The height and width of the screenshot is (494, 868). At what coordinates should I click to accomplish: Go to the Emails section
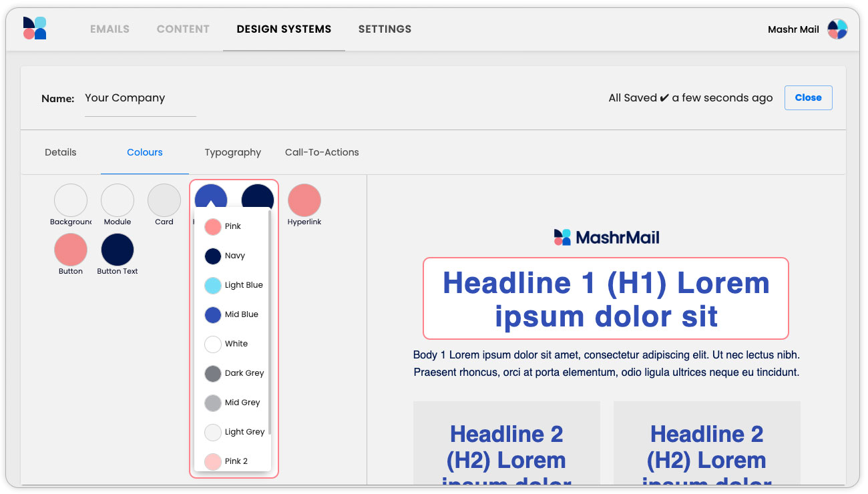pyautogui.click(x=110, y=29)
